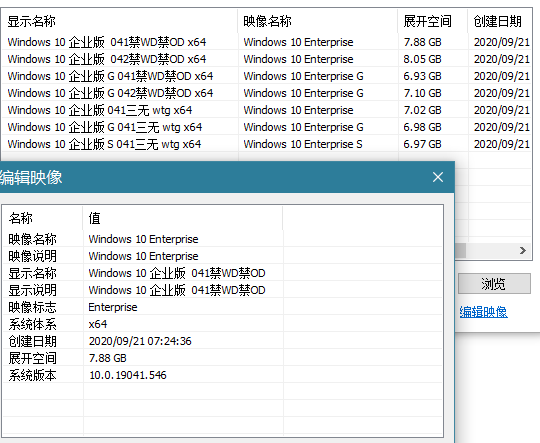Screen dimensions: 540x443
Task: Click the 6.93 GB size cell
Action: (422, 76)
